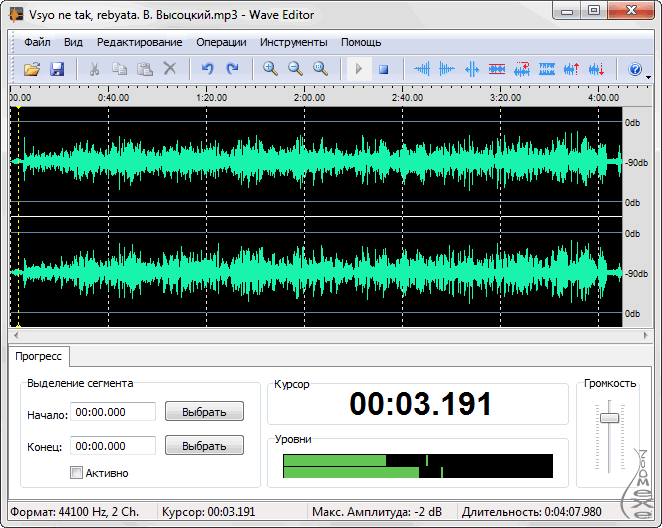Save the file using the floppy disk icon

pyautogui.click(x=57, y=69)
